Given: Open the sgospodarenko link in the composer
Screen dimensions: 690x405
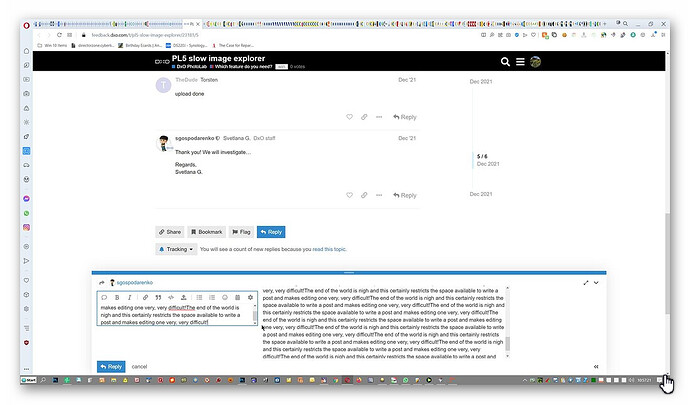Looking at the screenshot, I should [135, 283].
